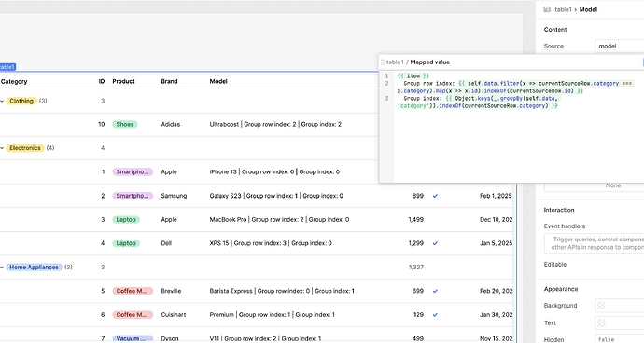Image resolution: width=644 pixels, height=343 pixels.
Task: Click the Content section heading
Action: tap(555, 30)
